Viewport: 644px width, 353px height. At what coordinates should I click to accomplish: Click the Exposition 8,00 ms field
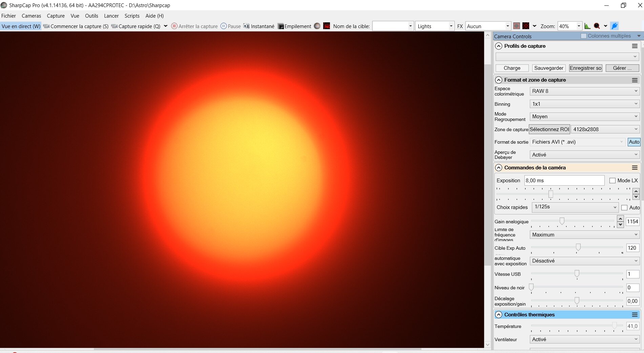coord(564,181)
